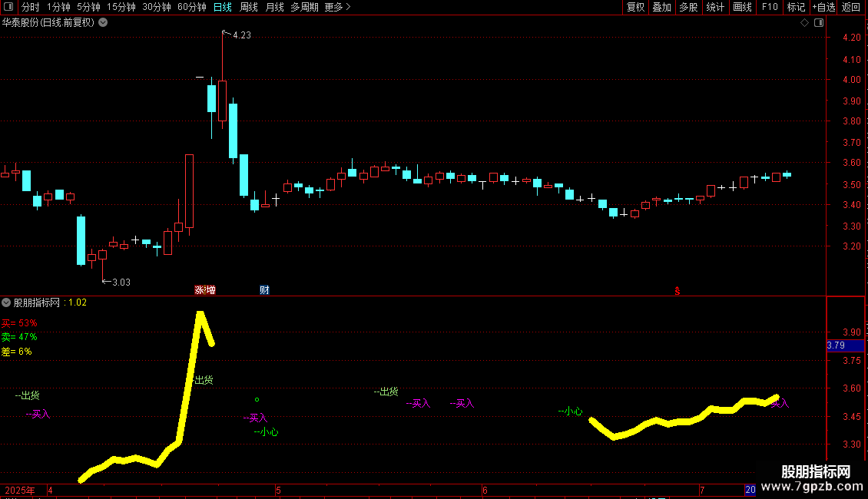The width and height of the screenshot is (868, 499).
Task: Switch to 日线 daily chart
Action: (223, 7)
